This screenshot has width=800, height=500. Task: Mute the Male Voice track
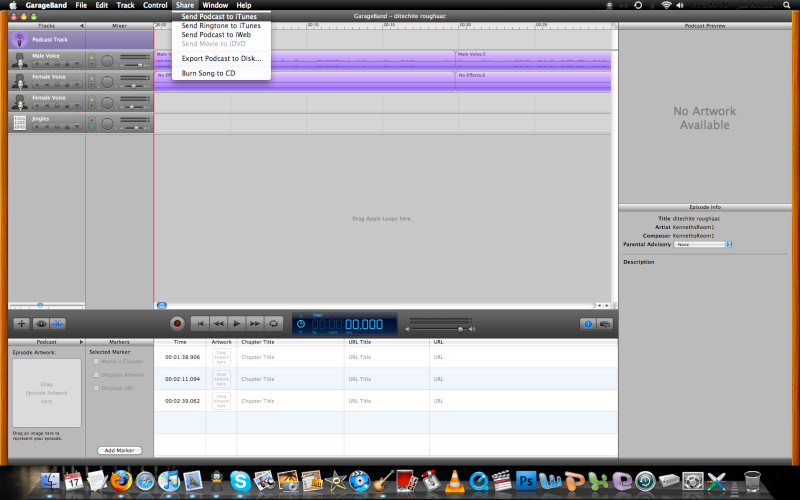47,64
